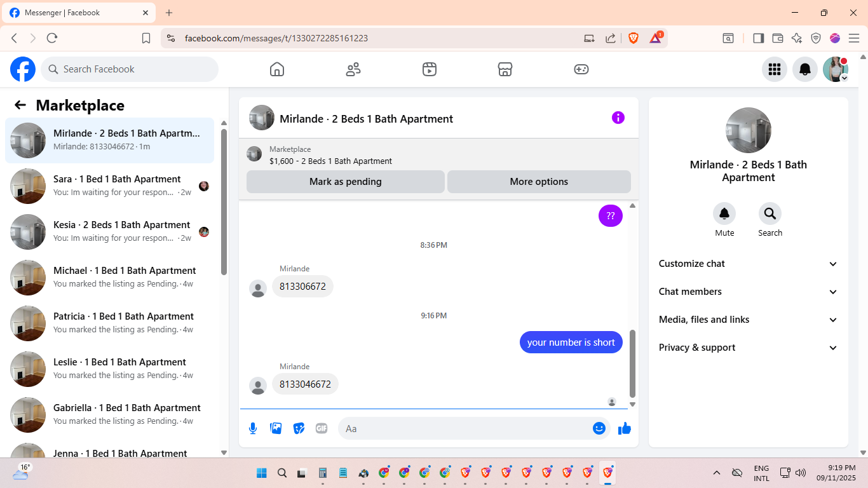
Task: Click More options button
Action: click(x=539, y=182)
